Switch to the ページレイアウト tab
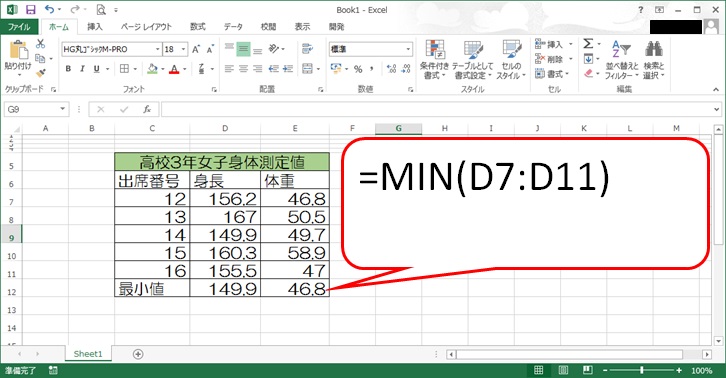The width and height of the screenshot is (726, 378). 146,27
